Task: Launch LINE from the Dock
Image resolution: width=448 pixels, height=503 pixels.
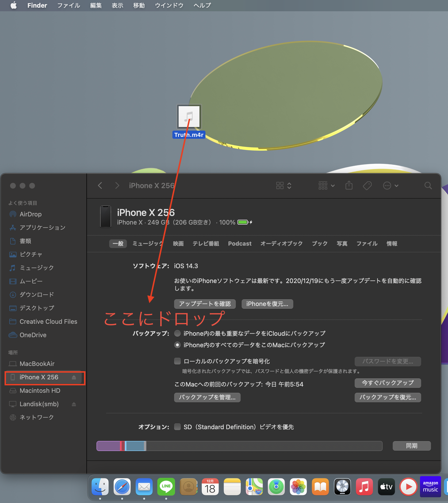Action: 166,486
